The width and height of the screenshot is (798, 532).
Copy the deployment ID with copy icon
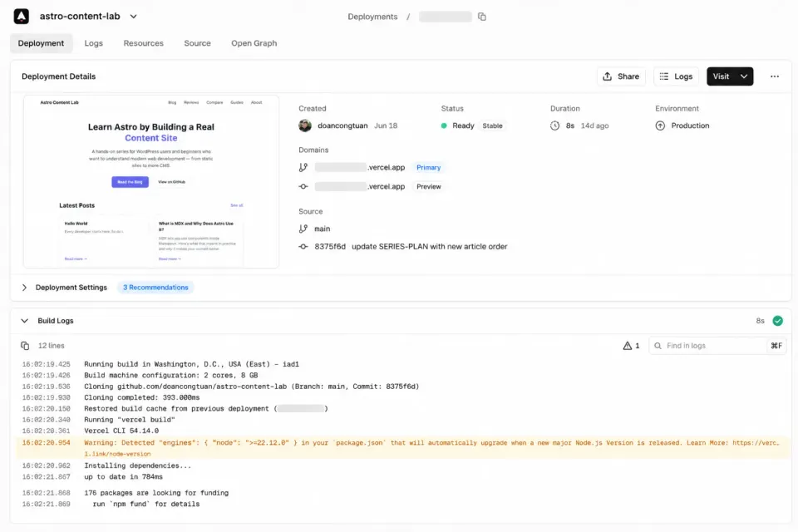pyautogui.click(x=482, y=17)
